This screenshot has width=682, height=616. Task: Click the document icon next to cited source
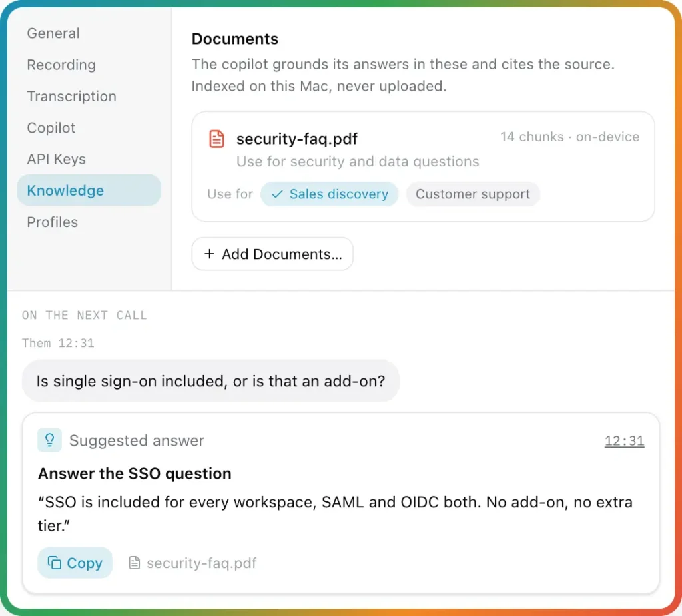coord(135,563)
